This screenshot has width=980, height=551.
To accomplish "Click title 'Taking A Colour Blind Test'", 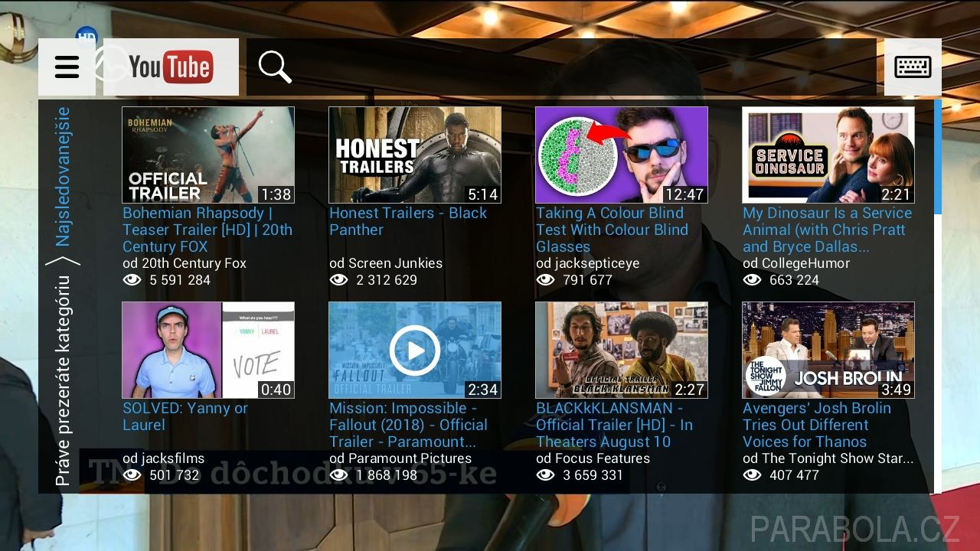I will pos(612,230).
